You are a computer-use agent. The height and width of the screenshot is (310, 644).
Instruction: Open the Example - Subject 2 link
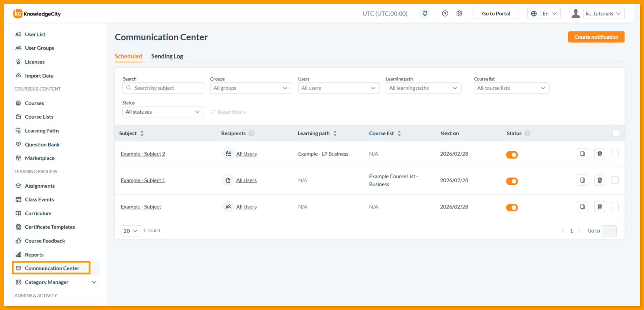pos(143,154)
